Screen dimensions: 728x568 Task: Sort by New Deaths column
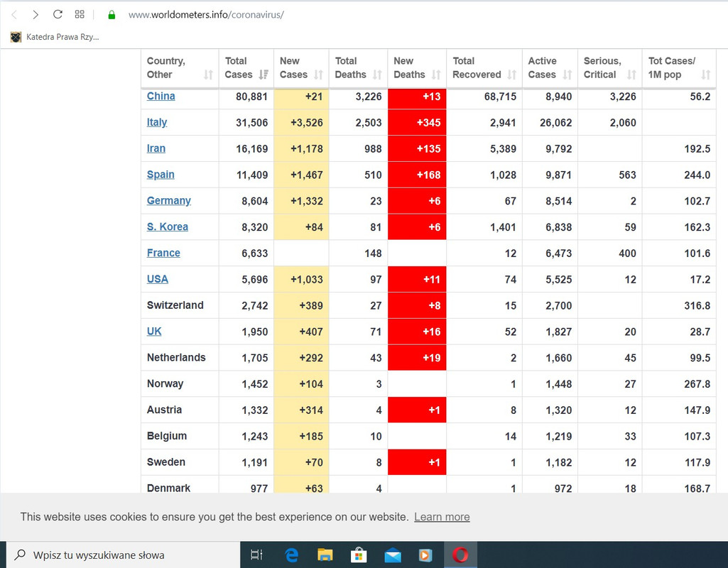pos(417,68)
